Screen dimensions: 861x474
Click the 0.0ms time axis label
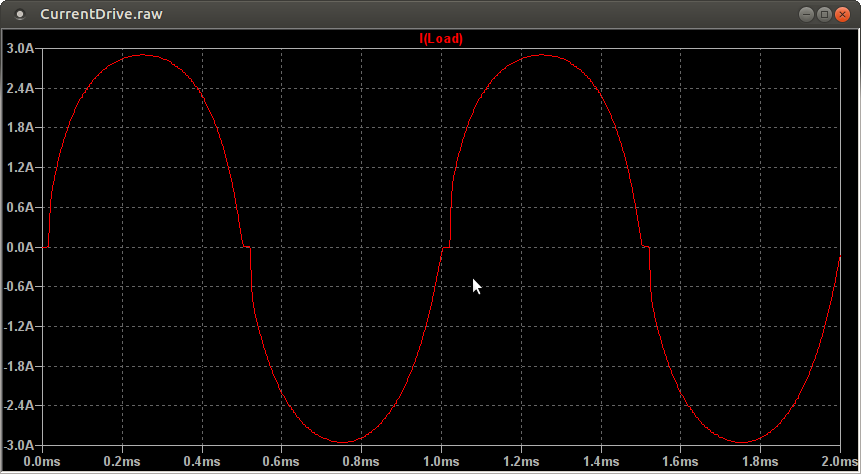pos(42,459)
